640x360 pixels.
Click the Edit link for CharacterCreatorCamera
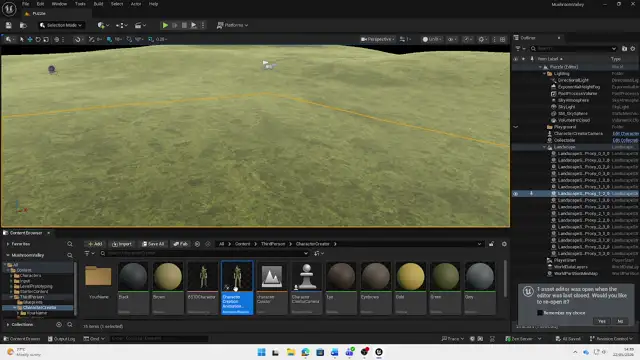tap(625, 134)
